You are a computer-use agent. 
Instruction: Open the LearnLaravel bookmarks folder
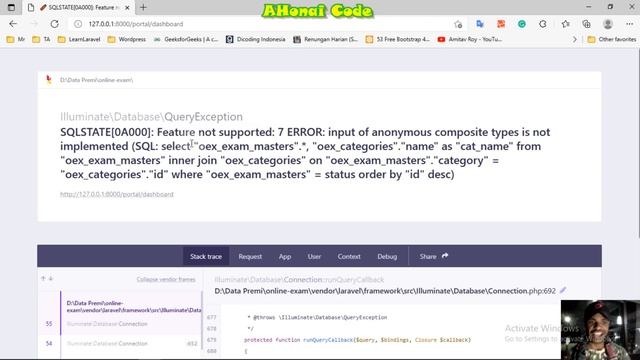(x=79, y=39)
